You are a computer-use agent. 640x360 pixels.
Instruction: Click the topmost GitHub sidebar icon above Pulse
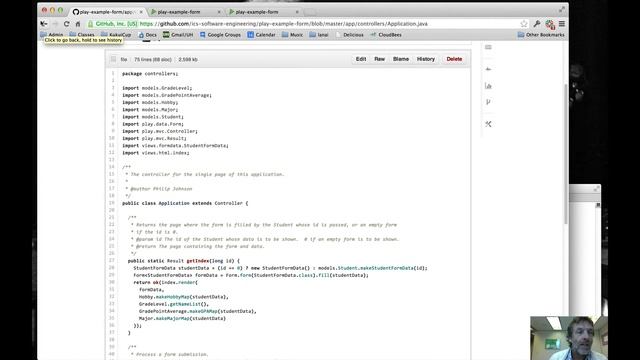488,47
